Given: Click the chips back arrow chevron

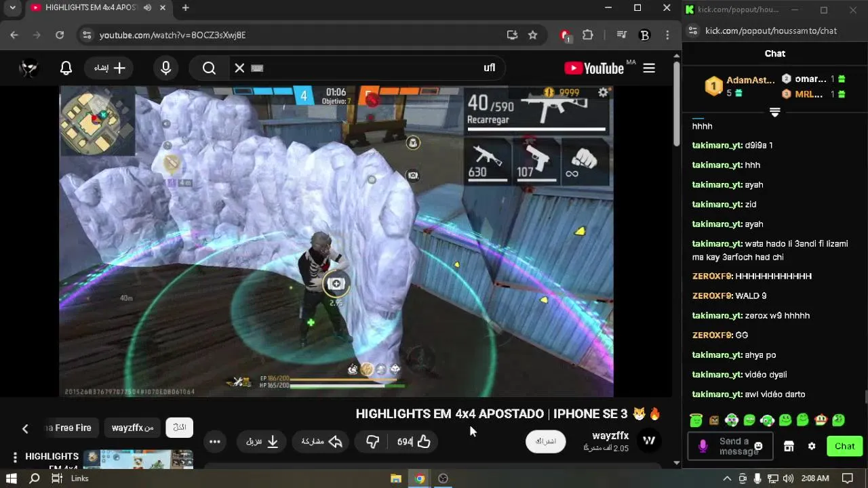Looking at the screenshot, I should click(25, 428).
